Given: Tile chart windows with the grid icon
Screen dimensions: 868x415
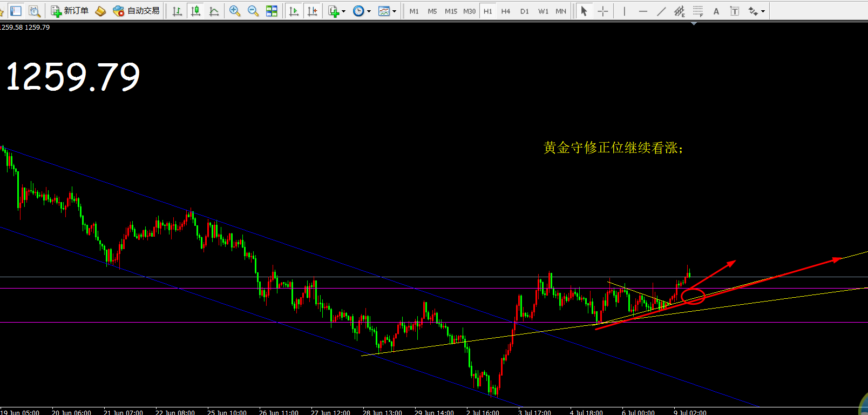Looking at the screenshot, I should pyautogui.click(x=272, y=11).
